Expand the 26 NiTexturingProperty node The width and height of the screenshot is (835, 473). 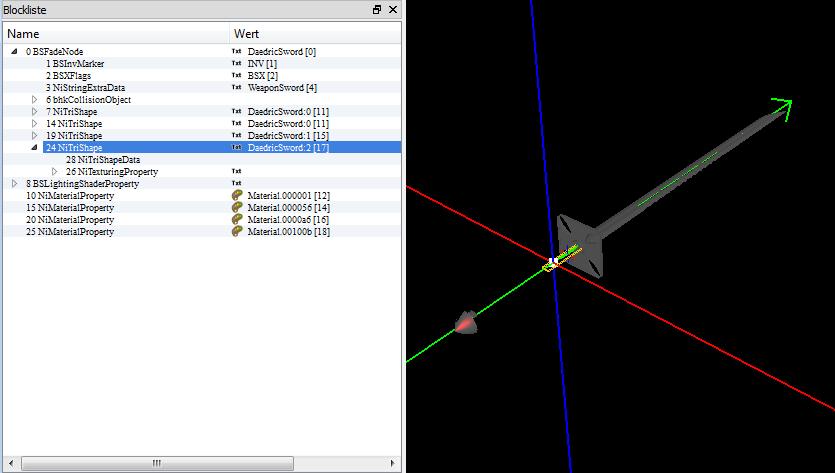coord(54,172)
